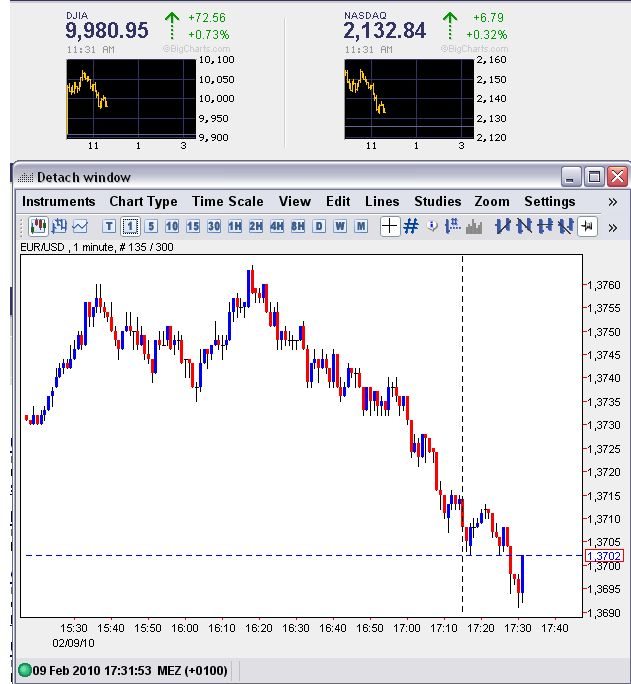Select the weekly W time scale button

click(x=340, y=226)
